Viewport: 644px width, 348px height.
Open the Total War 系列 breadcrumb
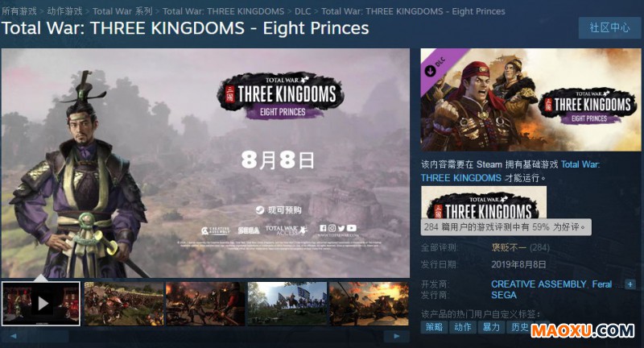pyautogui.click(x=122, y=11)
